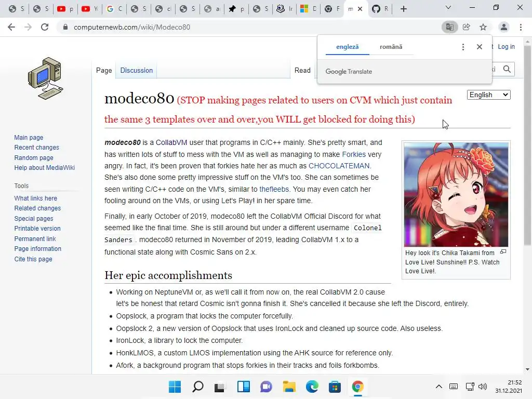Click the touch keyboard tray icon
The image size is (532, 399).
453,387
